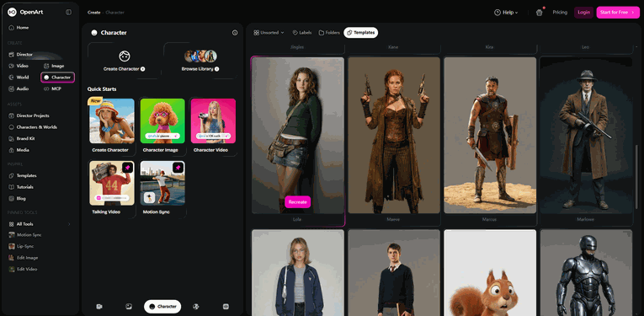Open Unsorted sort dropdown
644x316 pixels.
269,33
